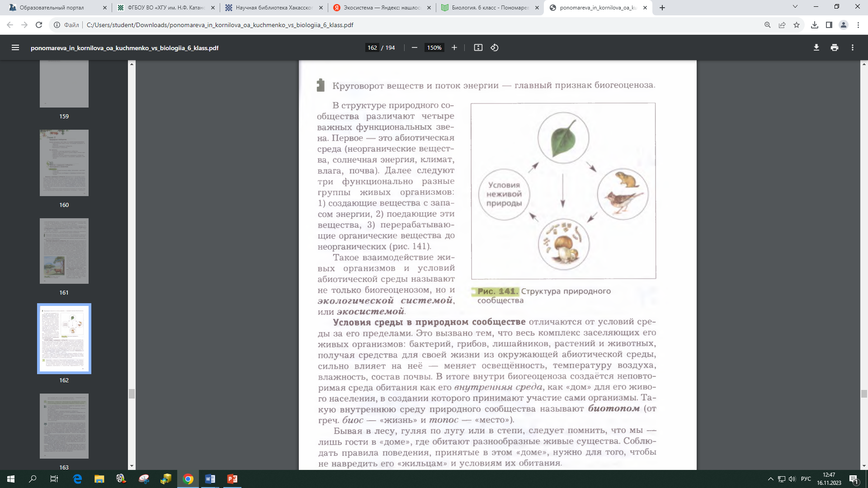The height and width of the screenshot is (488, 868).
Task: Show hidden system tray icons
Action: [x=770, y=479]
